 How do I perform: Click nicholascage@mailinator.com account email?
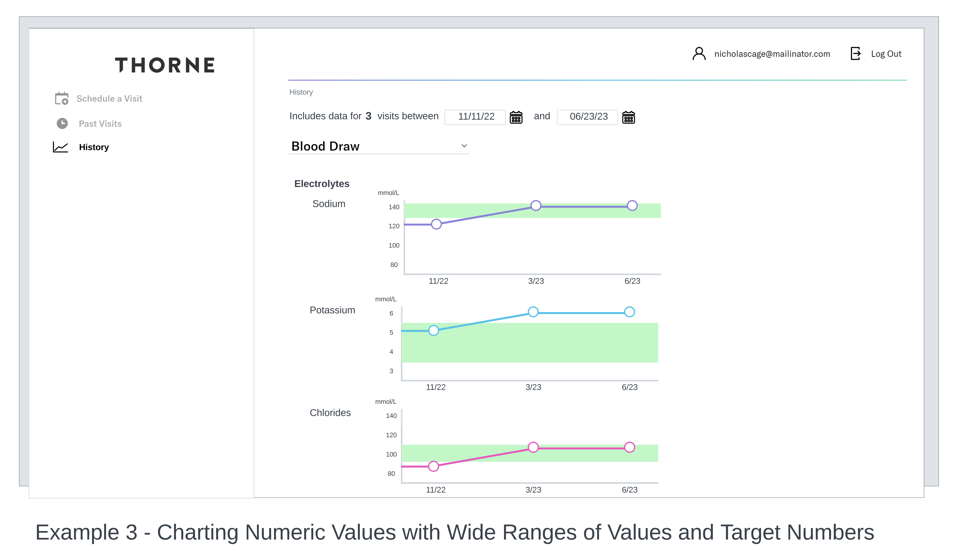pos(772,54)
